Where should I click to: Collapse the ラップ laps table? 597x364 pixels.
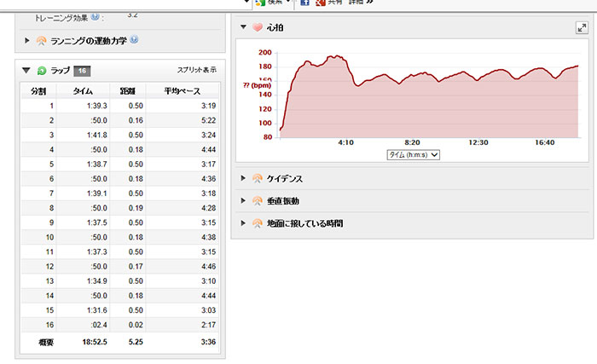point(27,70)
